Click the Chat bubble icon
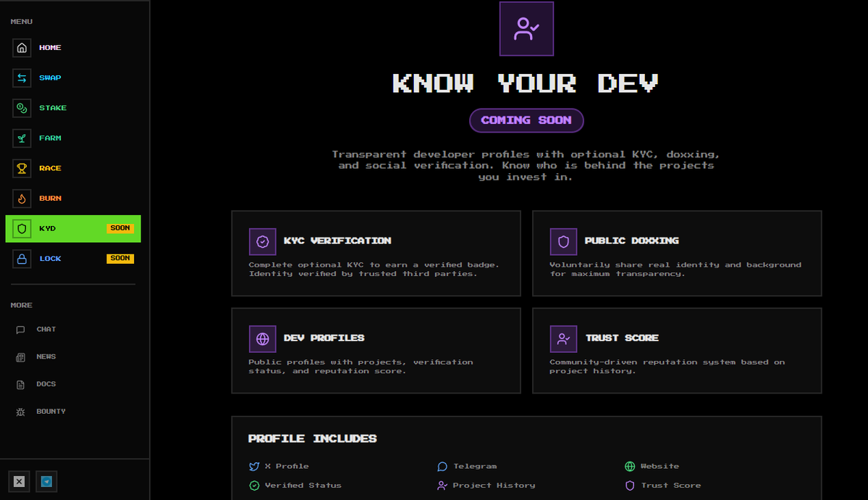 pyautogui.click(x=20, y=330)
